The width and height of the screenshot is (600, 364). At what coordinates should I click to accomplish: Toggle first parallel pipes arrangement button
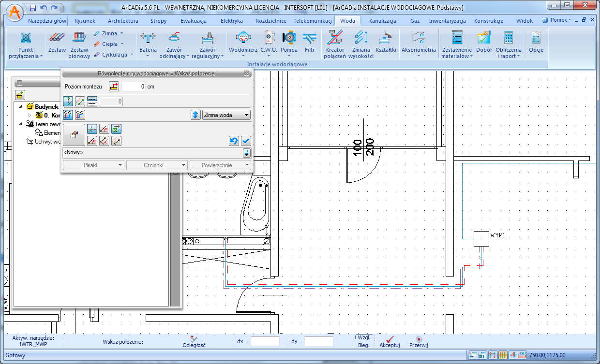tap(68, 115)
